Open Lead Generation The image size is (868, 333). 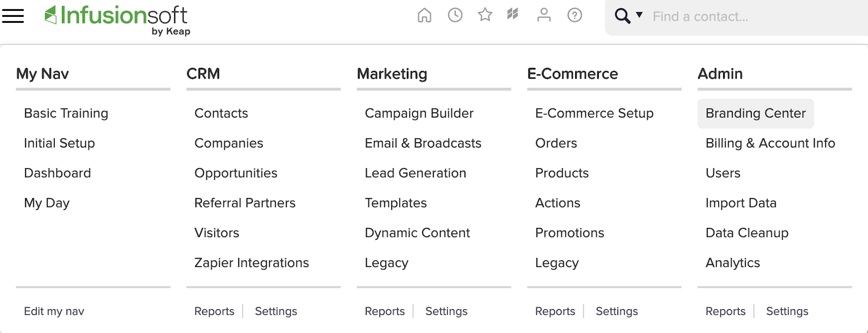point(416,173)
